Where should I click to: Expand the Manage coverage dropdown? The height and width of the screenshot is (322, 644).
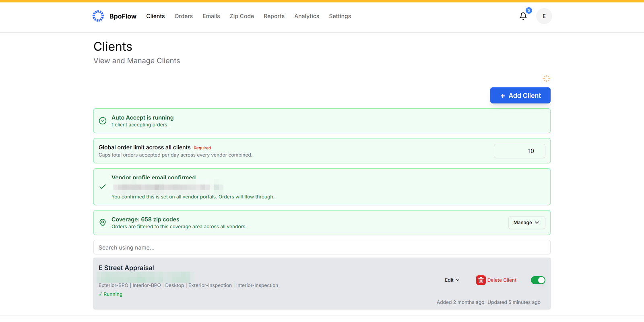point(526,223)
